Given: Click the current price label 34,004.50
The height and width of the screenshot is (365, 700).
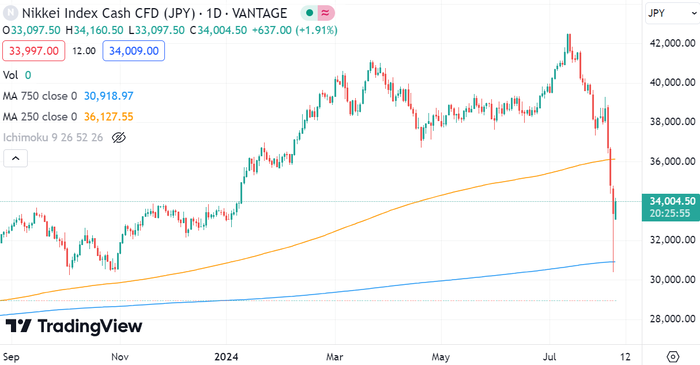Looking at the screenshot, I should (x=672, y=201).
